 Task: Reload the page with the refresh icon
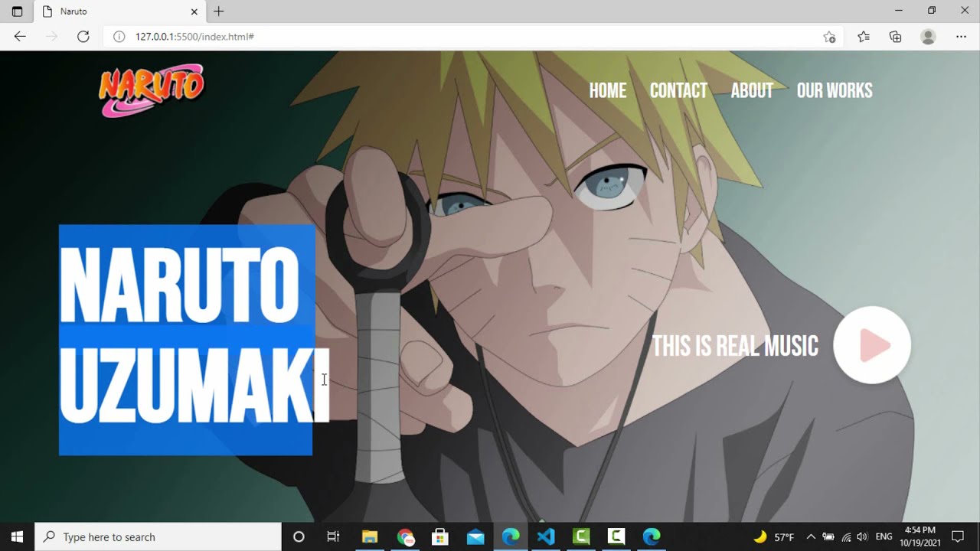tap(83, 37)
